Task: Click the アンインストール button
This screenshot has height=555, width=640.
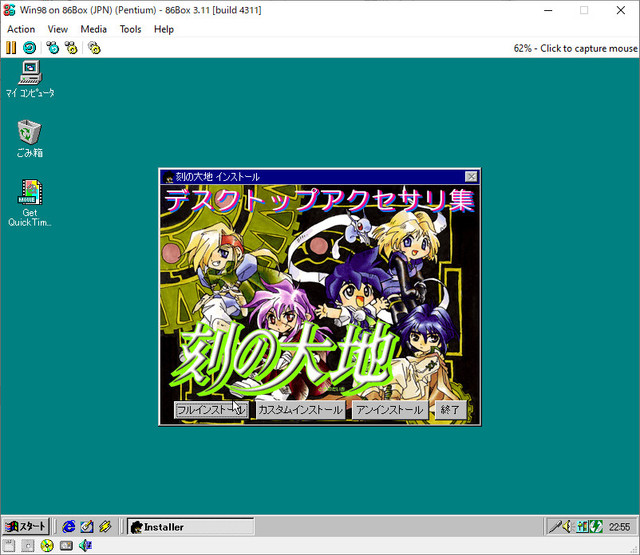Action: click(390, 410)
